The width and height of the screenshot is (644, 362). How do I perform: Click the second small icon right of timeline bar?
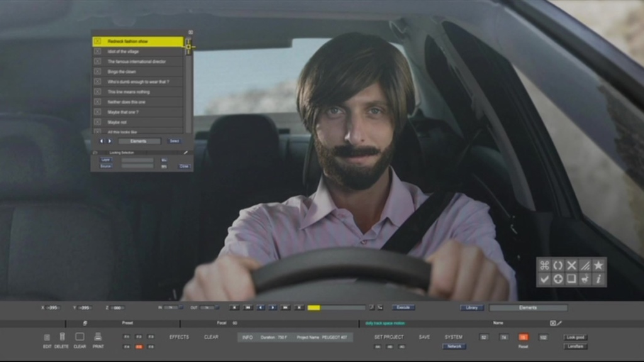380,307
